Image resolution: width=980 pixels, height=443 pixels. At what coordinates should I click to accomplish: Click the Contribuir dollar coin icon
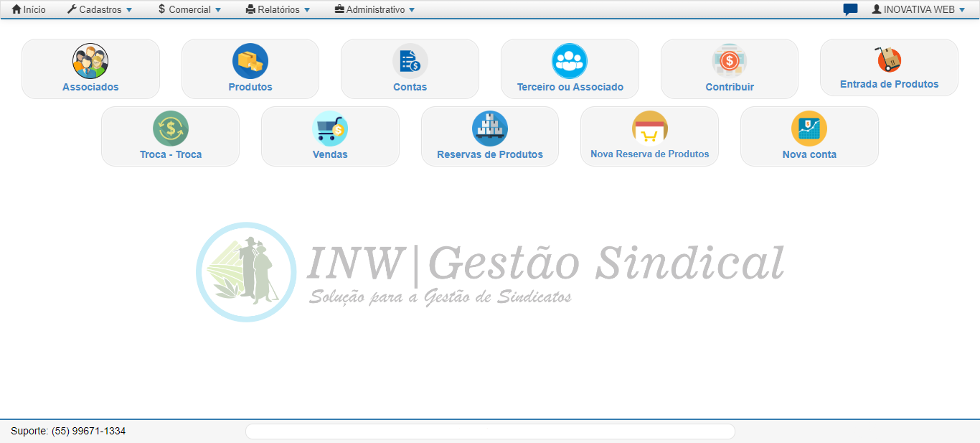coord(730,61)
